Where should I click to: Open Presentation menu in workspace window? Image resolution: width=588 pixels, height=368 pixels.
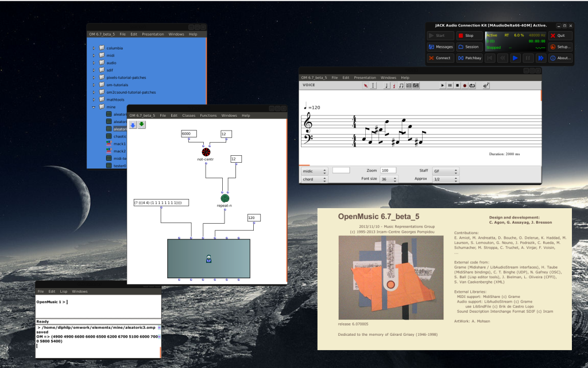153,34
